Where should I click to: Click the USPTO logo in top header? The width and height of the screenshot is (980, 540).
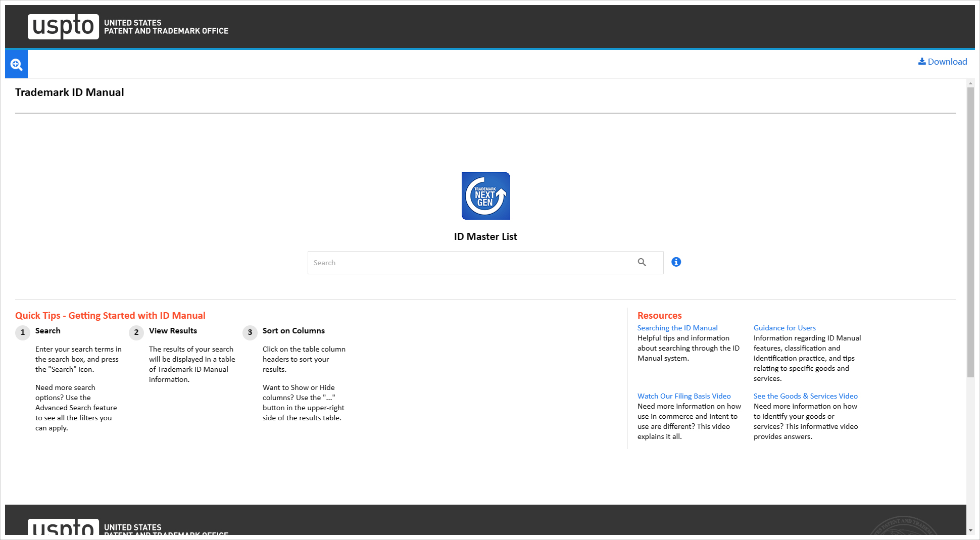(63, 26)
